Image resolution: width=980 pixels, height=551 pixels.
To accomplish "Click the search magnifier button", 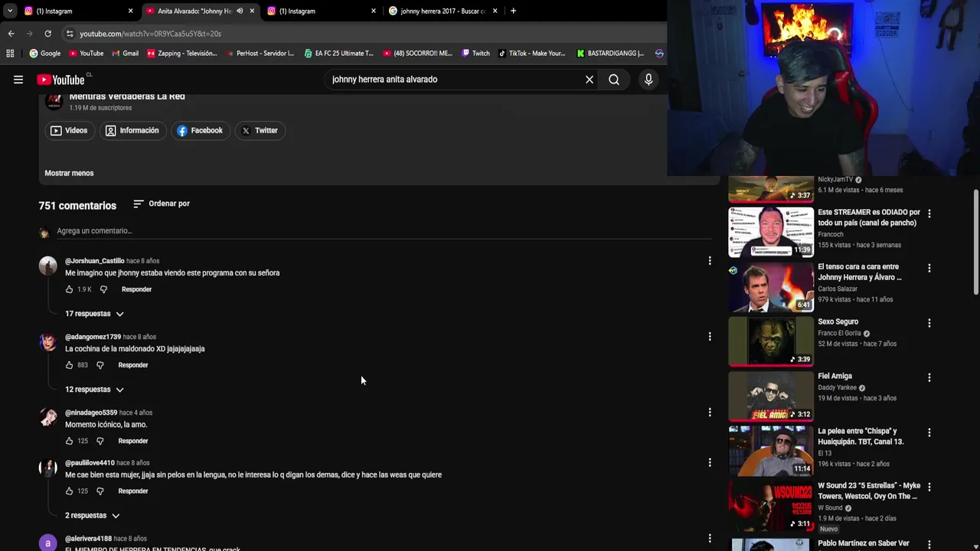I will (x=614, y=80).
